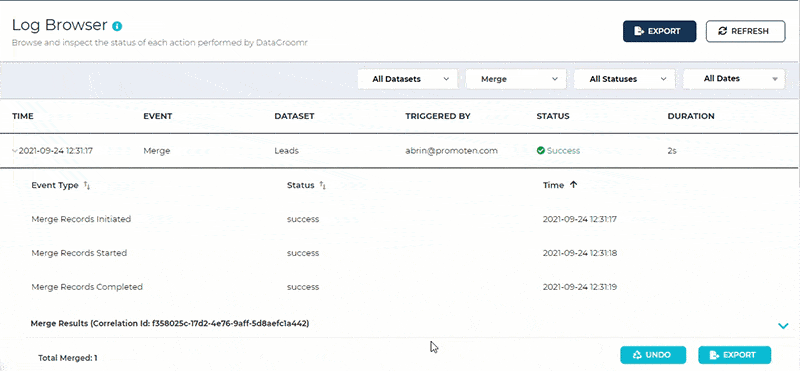This screenshot has height=371, width=800.
Task: Open the Merge event filter dropdown
Action: click(516, 79)
